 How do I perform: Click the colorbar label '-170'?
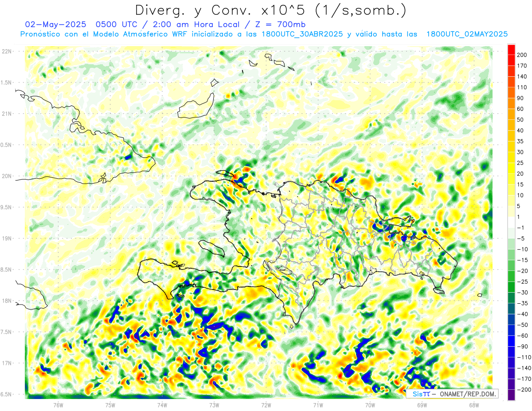coord(524,379)
